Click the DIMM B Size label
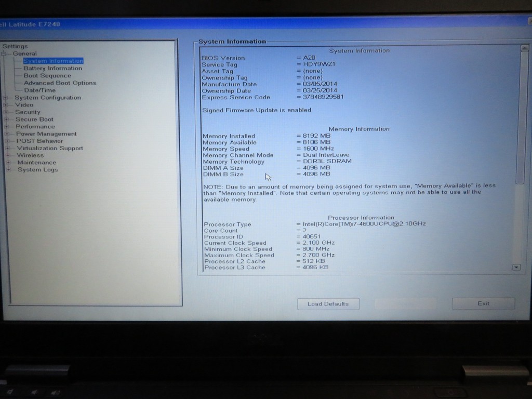This screenshot has width=532, height=399. [223, 175]
